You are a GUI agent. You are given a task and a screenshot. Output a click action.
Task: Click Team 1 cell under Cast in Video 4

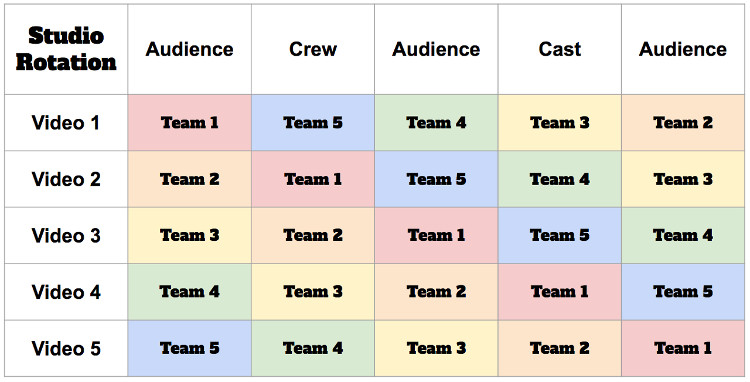click(x=560, y=292)
